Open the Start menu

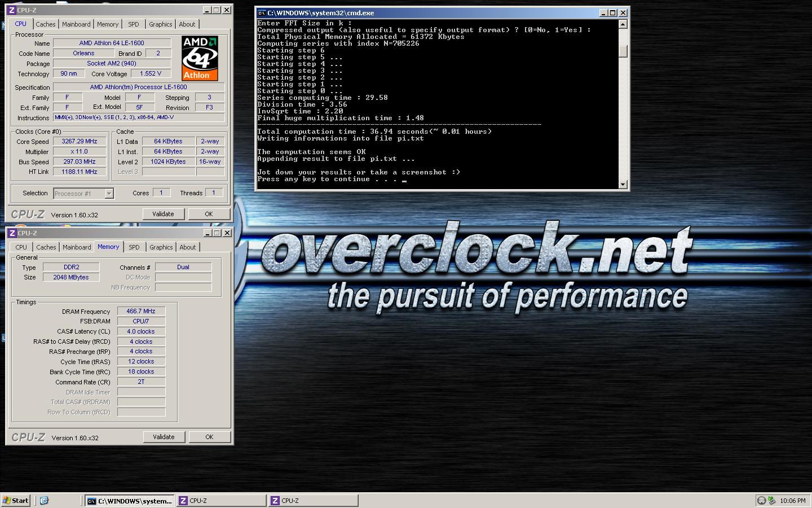pyautogui.click(x=16, y=501)
